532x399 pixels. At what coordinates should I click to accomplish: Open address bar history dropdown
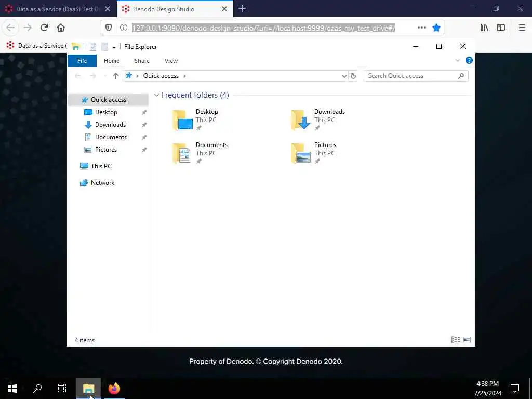344,76
